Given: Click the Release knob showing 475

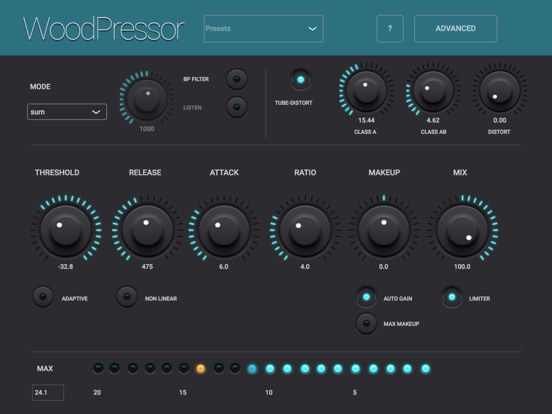Looking at the screenshot, I should pos(147,231).
